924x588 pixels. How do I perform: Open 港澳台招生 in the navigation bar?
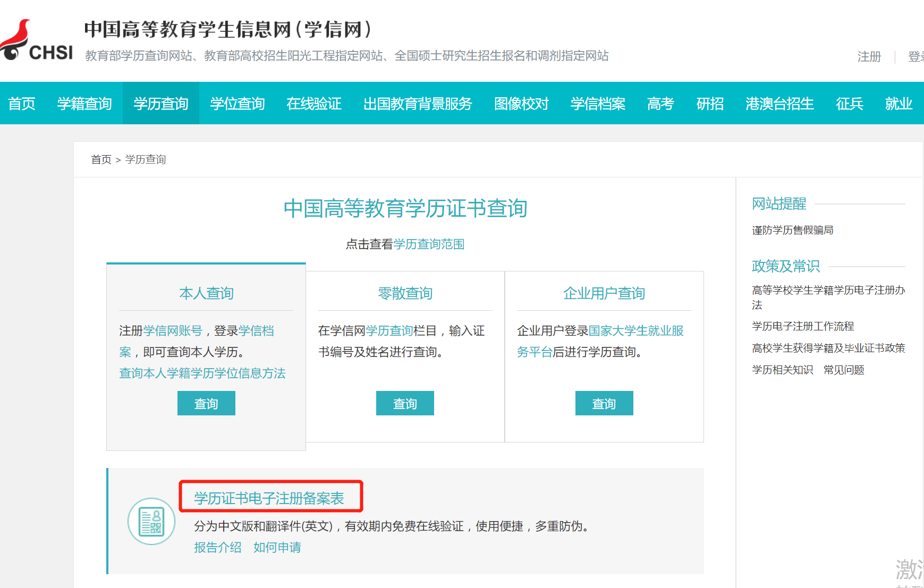pos(779,104)
